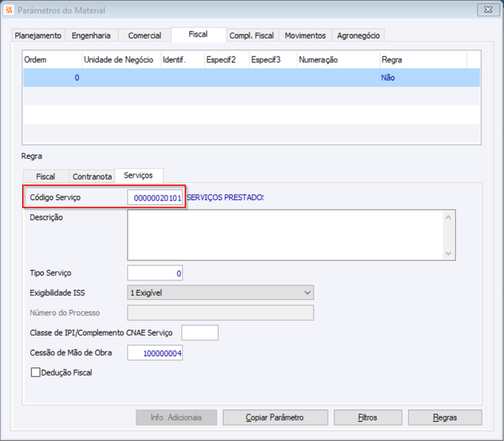This screenshot has height=441, width=504.
Task: Click inside the Descrição text area
Action: [x=285, y=235]
